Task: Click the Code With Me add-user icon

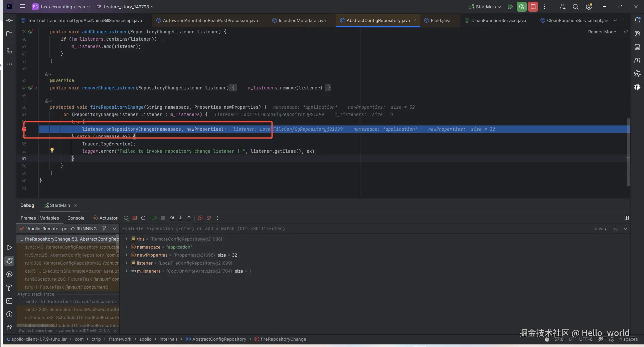Action: 562,7
